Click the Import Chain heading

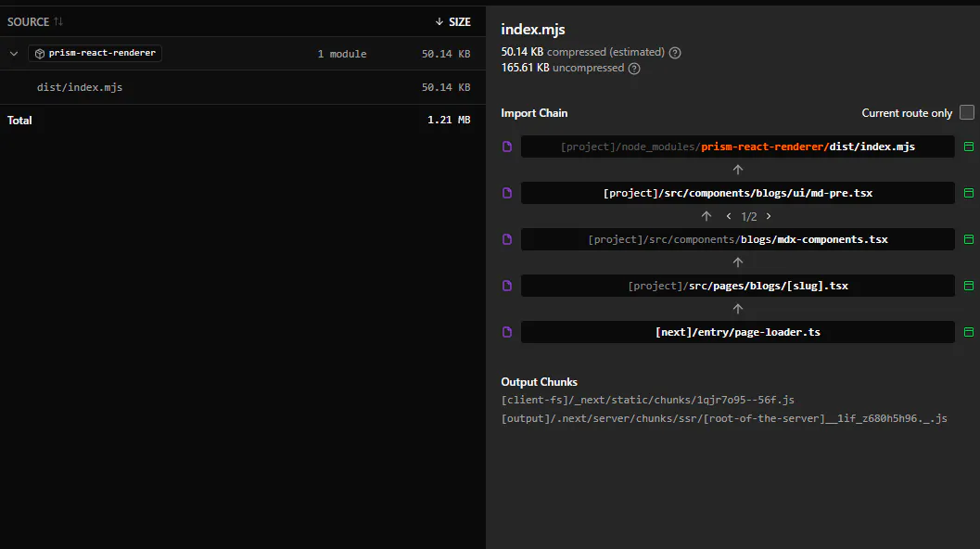534,113
